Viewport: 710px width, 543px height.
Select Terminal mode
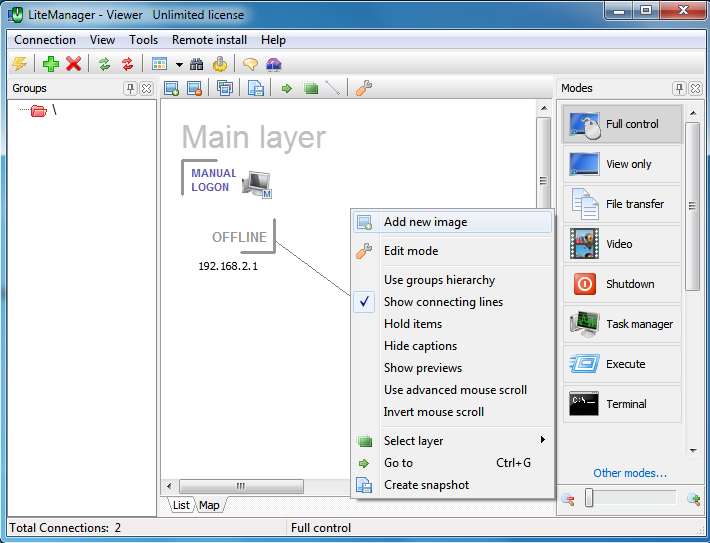click(x=622, y=404)
